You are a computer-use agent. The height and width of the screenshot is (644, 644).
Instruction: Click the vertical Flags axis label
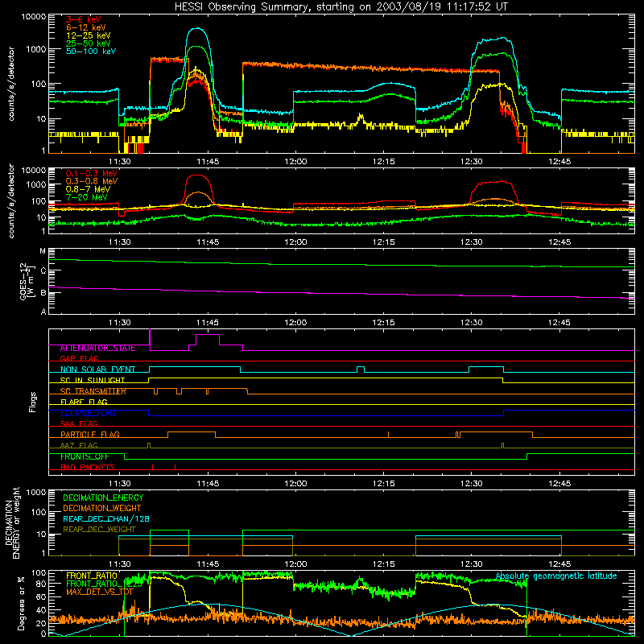point(33,402)
